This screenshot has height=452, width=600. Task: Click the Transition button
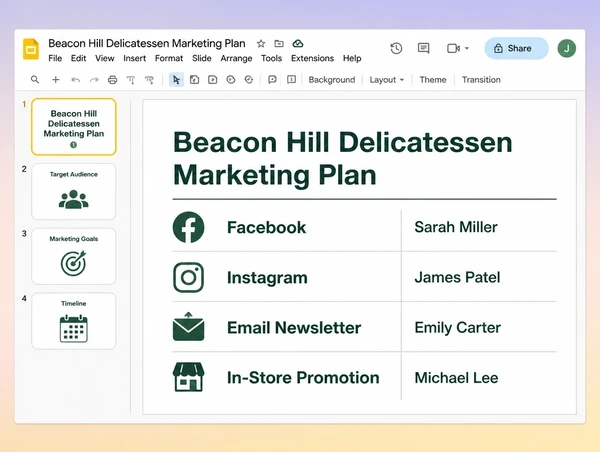pyautogui.click(x=481, y=80)
